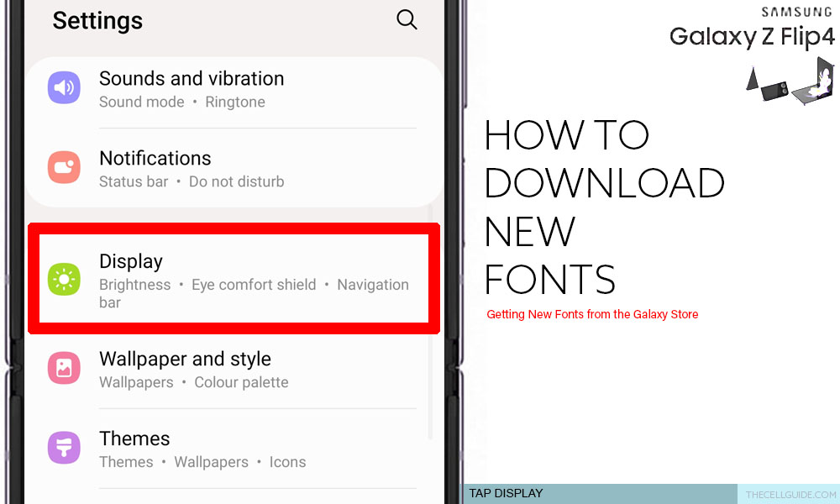Open the Themes menu entry title

click(134, 438)
